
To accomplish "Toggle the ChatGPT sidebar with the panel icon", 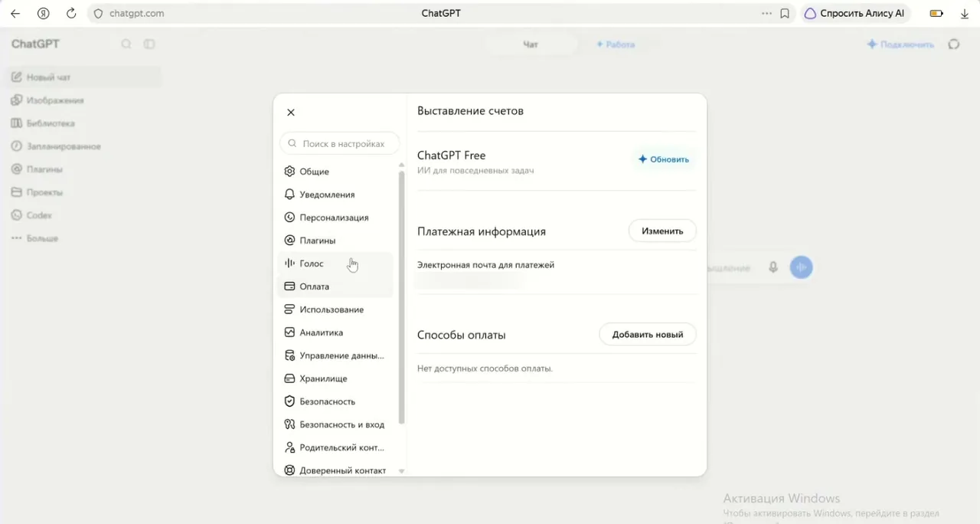I will [149, 44].
